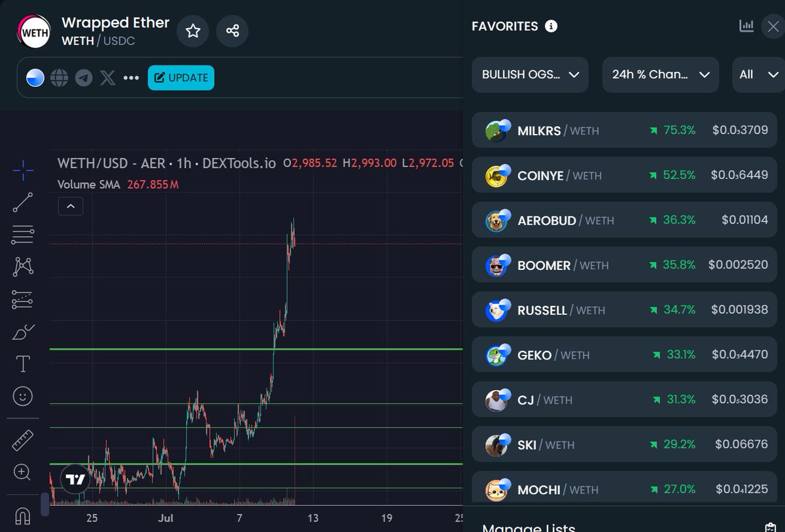Select the Fibonacci retracement tool

[23, 235]
